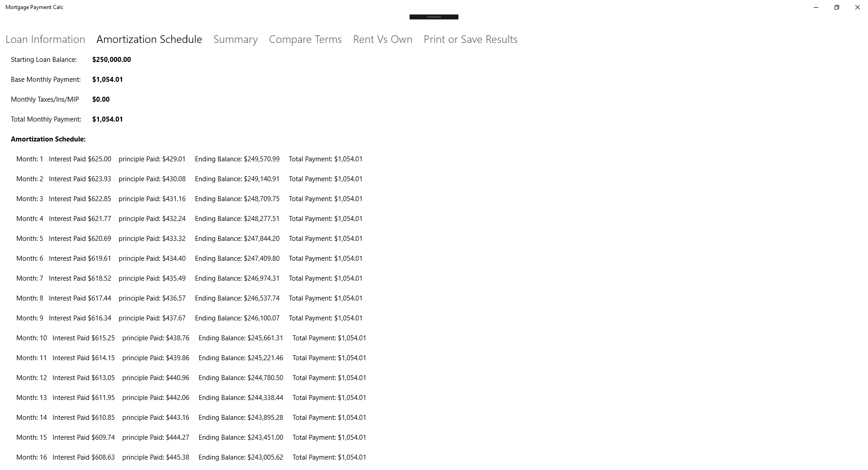Click principle Paid: $435.49 in Month 7
Image resolution: width=868 pixels, height=470 pixels.
[152, 278]
